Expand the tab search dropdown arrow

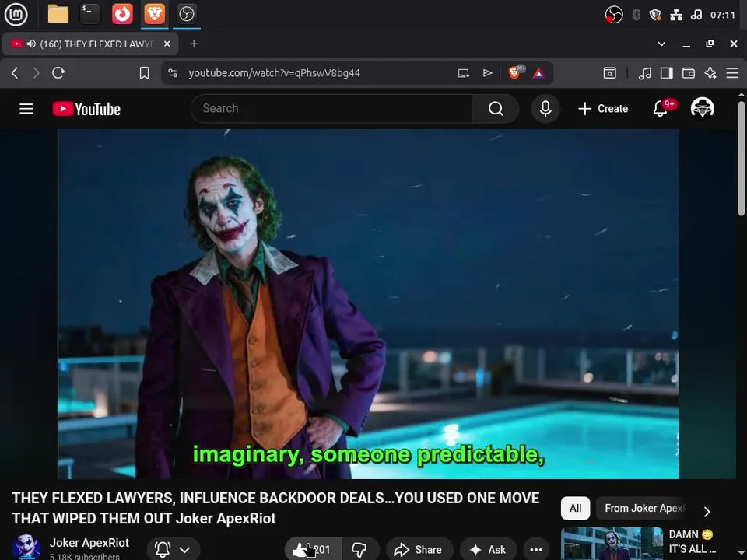661,44
